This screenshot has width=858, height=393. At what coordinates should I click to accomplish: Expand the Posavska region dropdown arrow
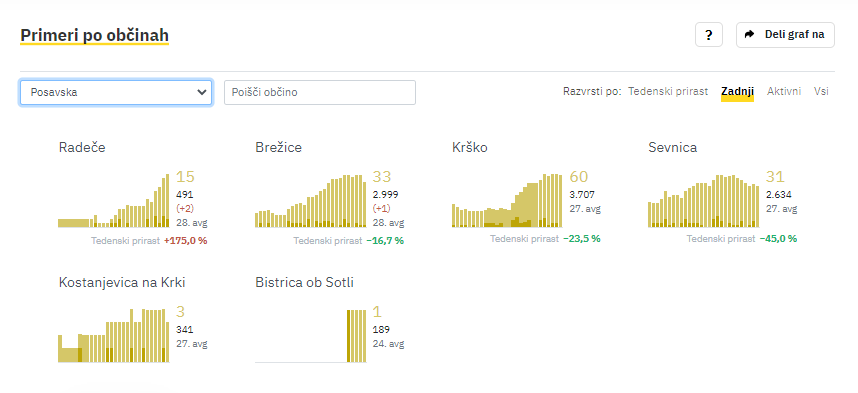pyautogui.click(x=201, y=92)
